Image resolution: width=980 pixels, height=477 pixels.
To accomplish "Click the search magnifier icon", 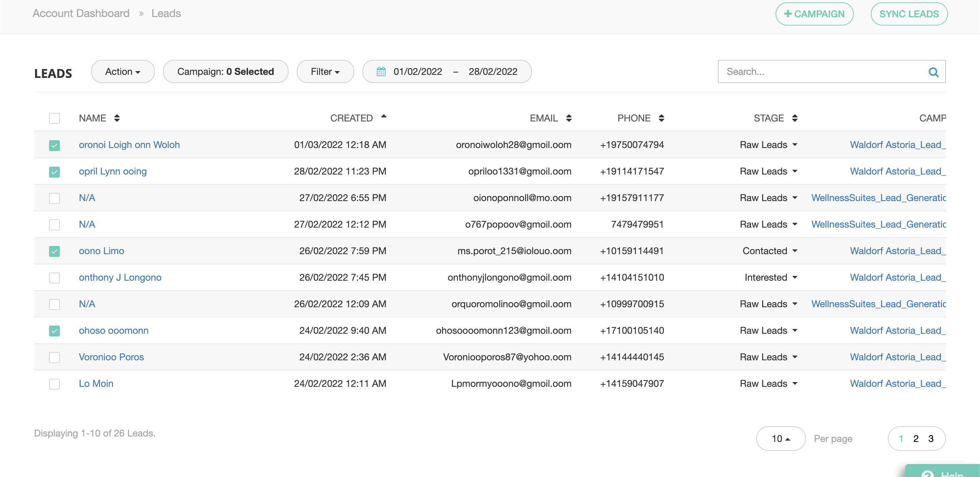I will click(x=933, y=72).
